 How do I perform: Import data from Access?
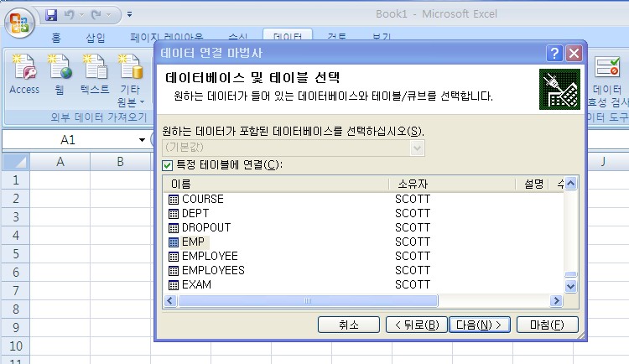(24, 75)
